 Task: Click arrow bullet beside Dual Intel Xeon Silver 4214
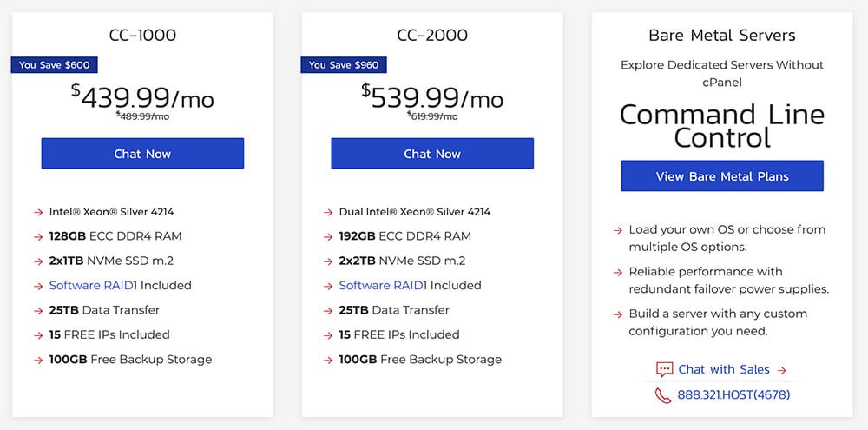(x=328, y=212)
